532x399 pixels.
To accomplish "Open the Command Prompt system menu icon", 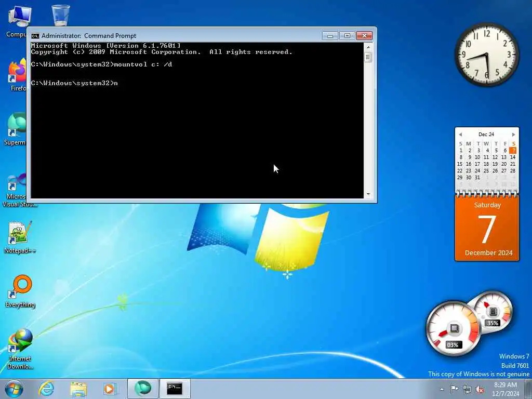I will [x=35, y=36].
